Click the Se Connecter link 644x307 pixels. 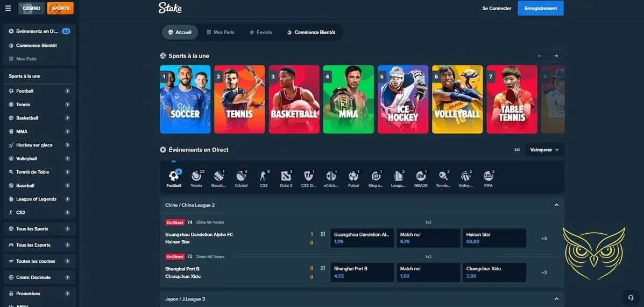point(497,8)
